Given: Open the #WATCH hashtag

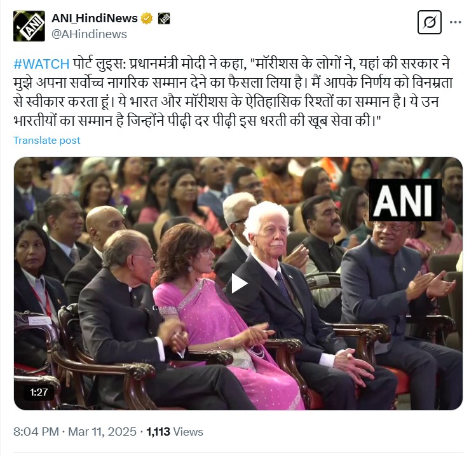Looking at the screenshot, I should tap(41, 64).
